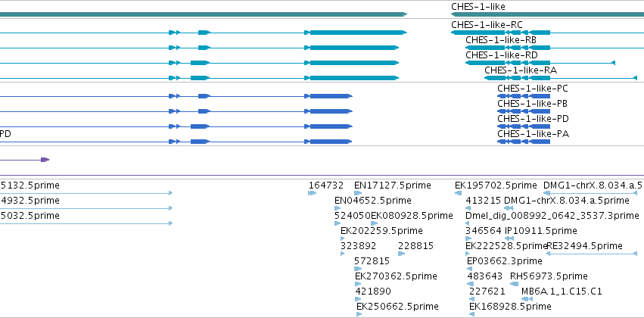Select the CHES-1-like gene label
644x318 pixels.
[478, 7]
